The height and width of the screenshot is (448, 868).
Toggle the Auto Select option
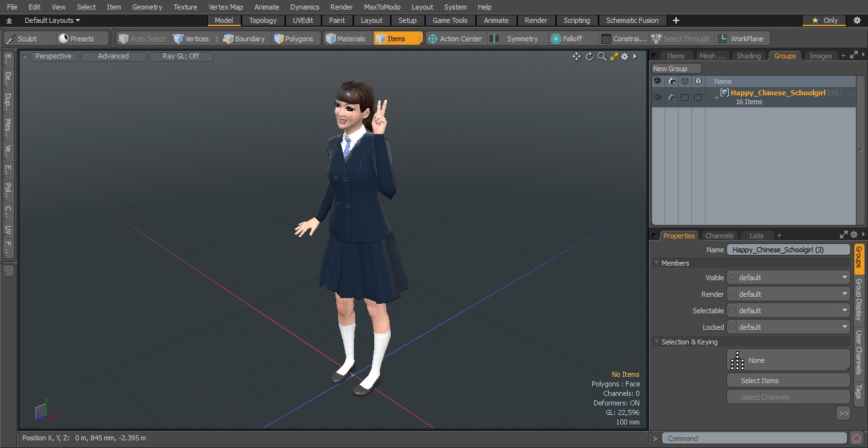pos(142,39)
